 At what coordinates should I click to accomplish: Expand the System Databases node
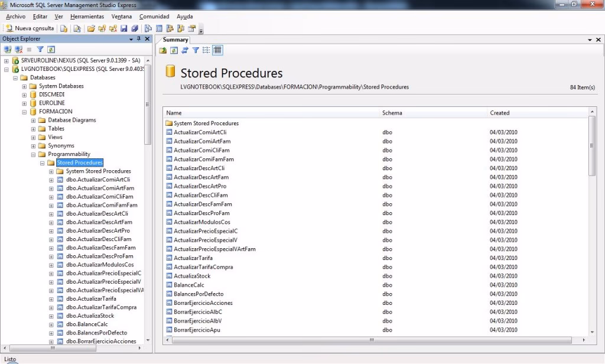click(24, 86)
